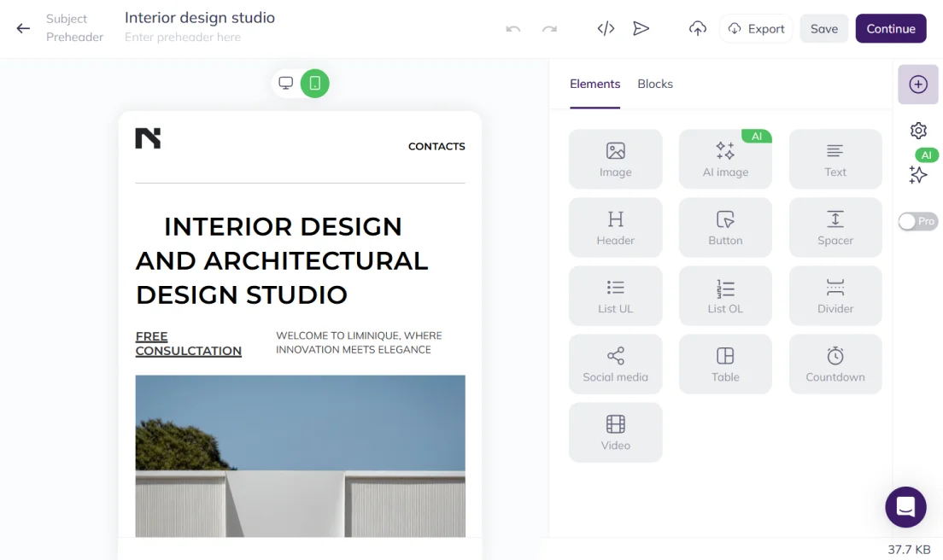Click the CONTACTS link in the email
Image resolution: width=943 pixels, height=560 pixels.
point(436,146)
